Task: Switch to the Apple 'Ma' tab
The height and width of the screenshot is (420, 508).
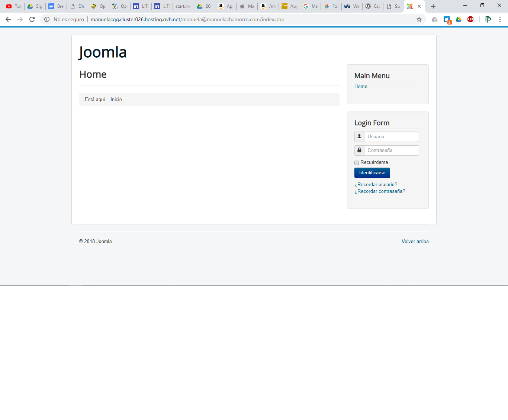Action: click(x=247, y=6)
